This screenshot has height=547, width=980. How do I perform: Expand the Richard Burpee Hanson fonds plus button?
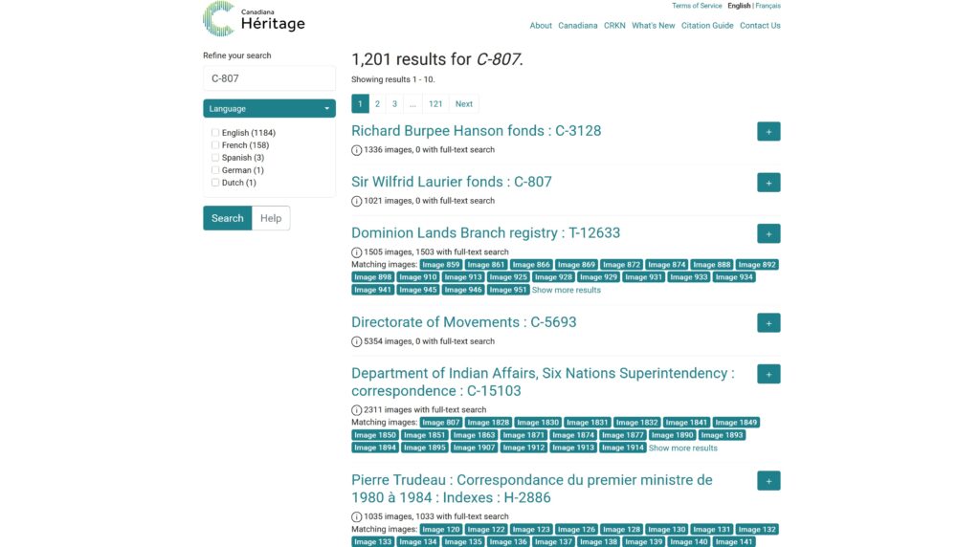click(768, 132)
